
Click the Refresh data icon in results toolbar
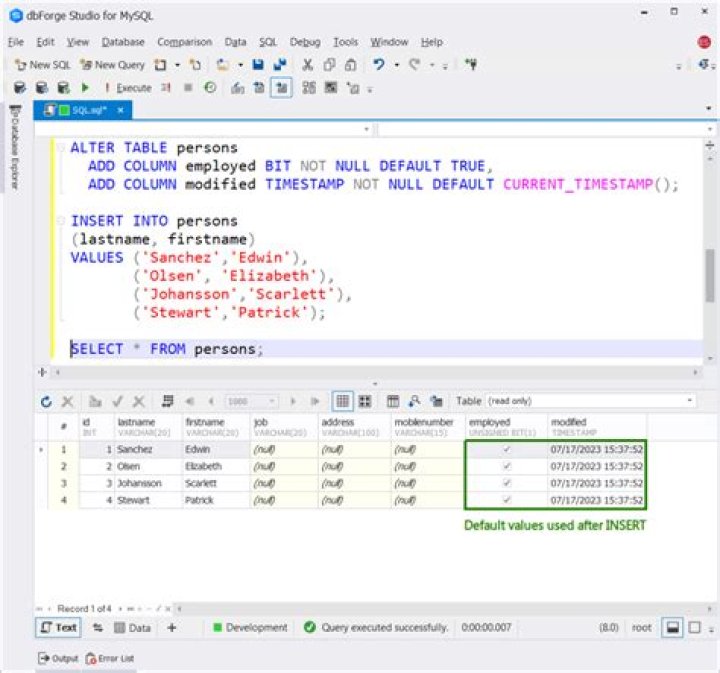tap(46, 402)
